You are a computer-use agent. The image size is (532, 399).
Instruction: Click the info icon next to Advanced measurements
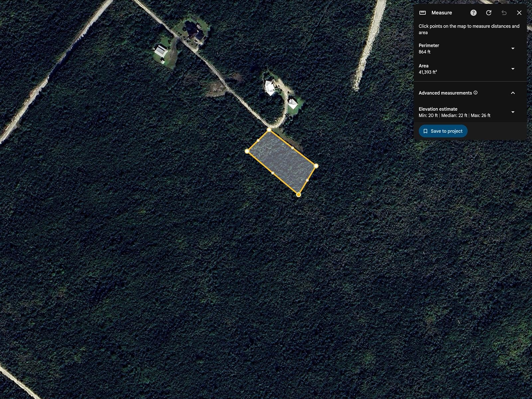(x=475, y=93)
